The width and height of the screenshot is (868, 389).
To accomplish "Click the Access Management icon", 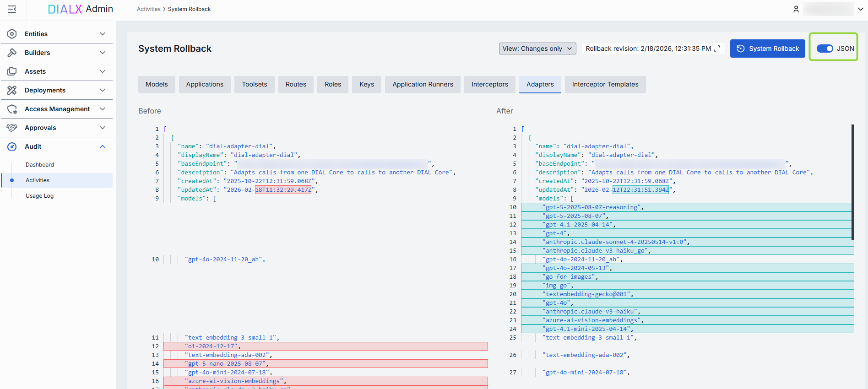I will click(12, 109).
